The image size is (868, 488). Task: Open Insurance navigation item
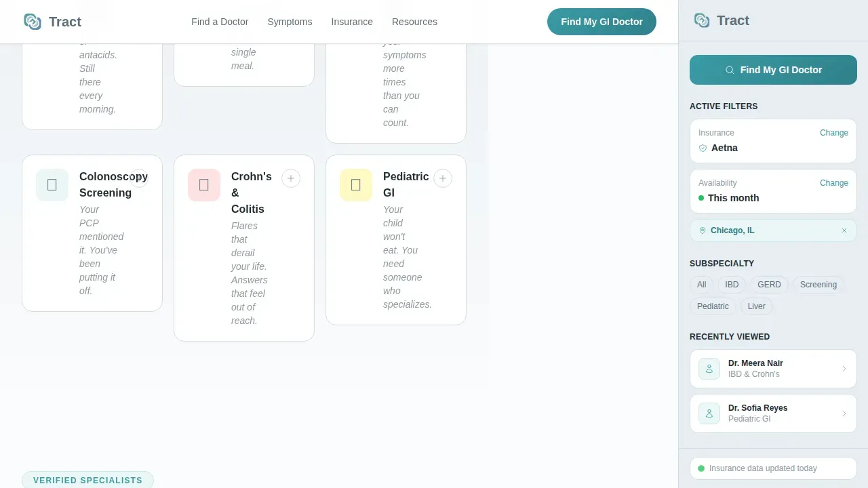click(352, 22)
